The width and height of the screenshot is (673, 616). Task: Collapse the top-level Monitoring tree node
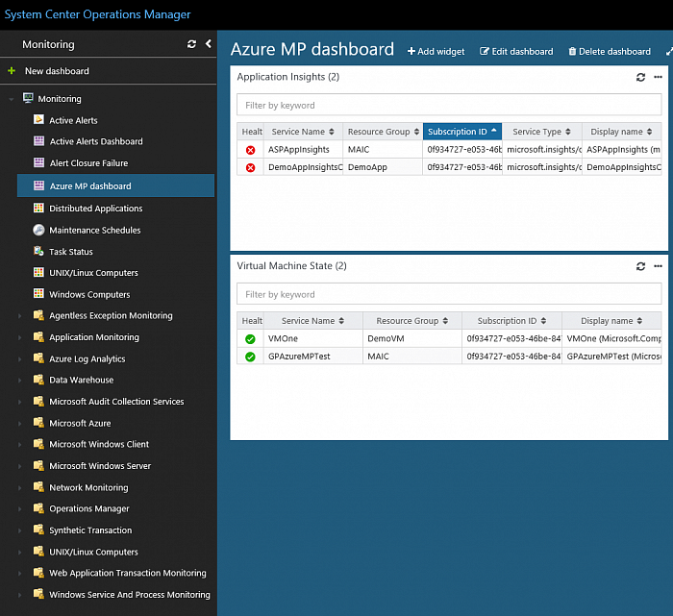click(x=12, y=99)
